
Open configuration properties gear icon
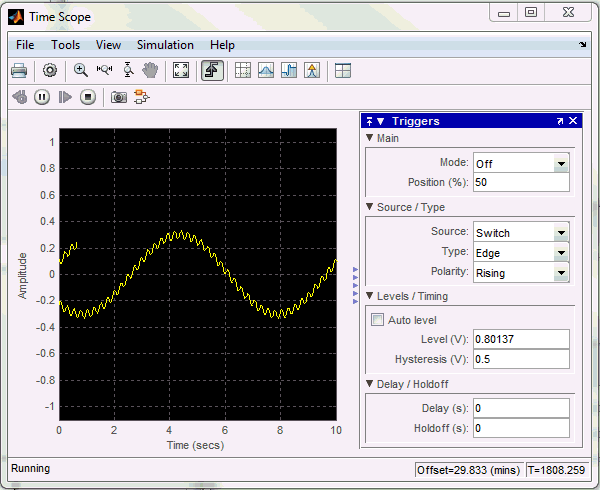(x=50, y=70)
